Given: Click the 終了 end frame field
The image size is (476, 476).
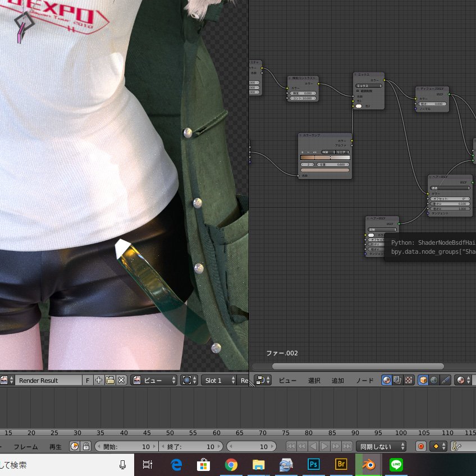Looking at the screenshot, I should pyautogui.click(x=191, y=446).
